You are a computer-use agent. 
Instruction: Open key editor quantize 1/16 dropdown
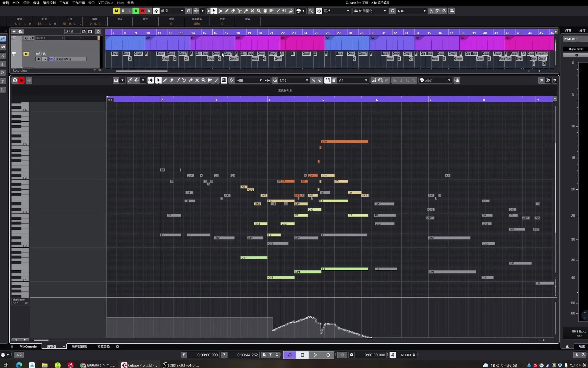tap(293, 80)
